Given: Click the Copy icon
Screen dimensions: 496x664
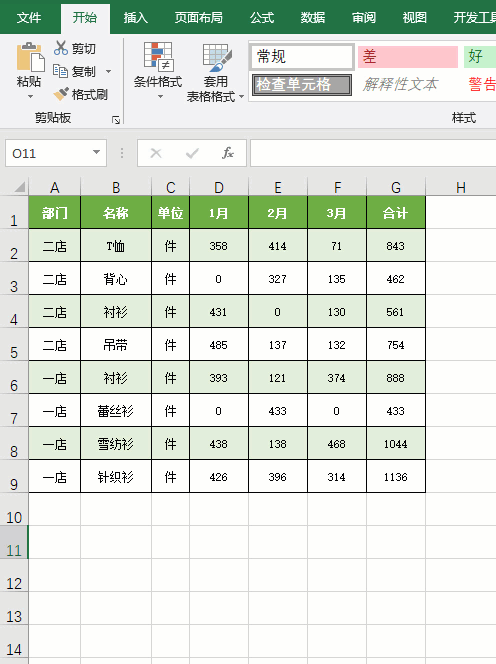Looking at the screenshot, I should point(60,71).
